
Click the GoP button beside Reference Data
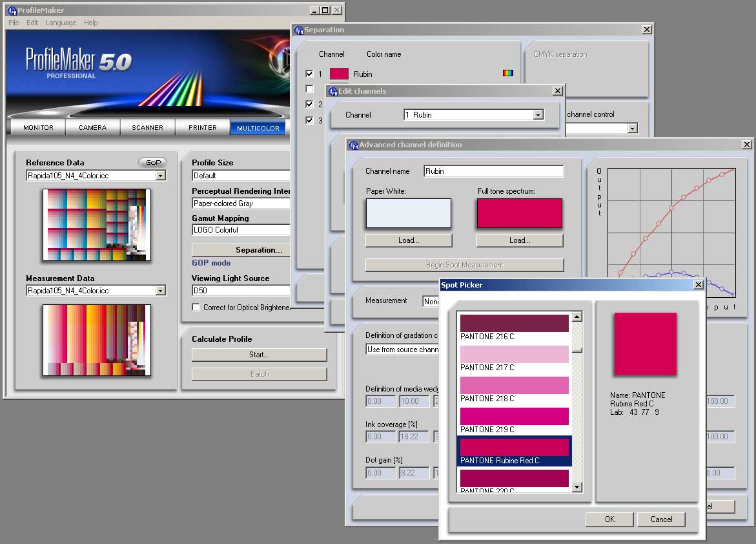153,163
